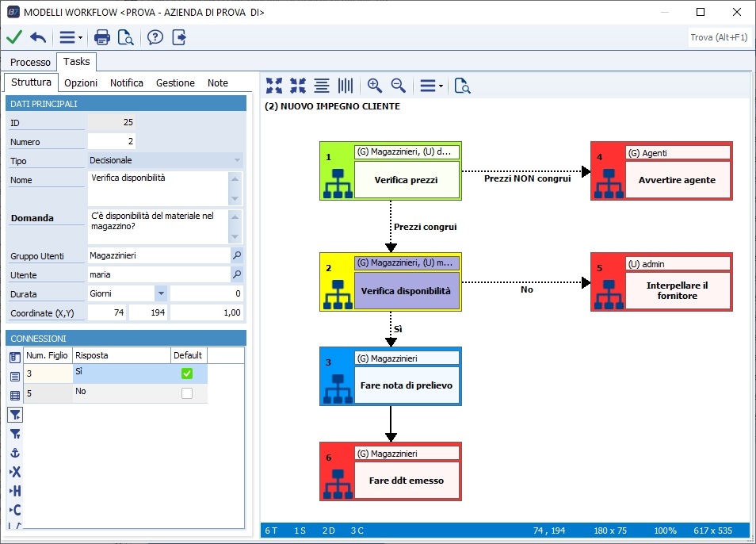The height and width of the screenshot is (544, 756).
Task: Click the printer icon
Action: point(101,37)
